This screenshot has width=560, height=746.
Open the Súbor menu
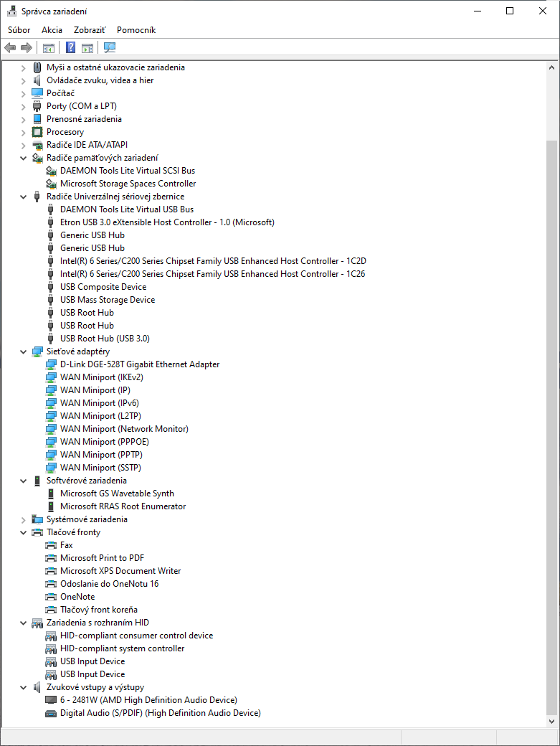19,30
